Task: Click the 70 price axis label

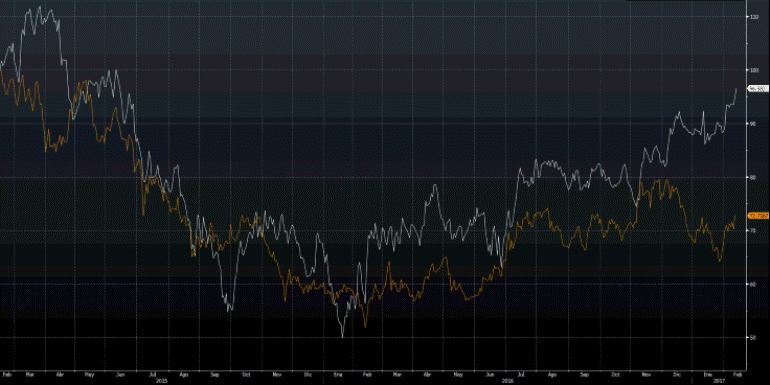Action: pyautogui.click(x=752, y=230)
